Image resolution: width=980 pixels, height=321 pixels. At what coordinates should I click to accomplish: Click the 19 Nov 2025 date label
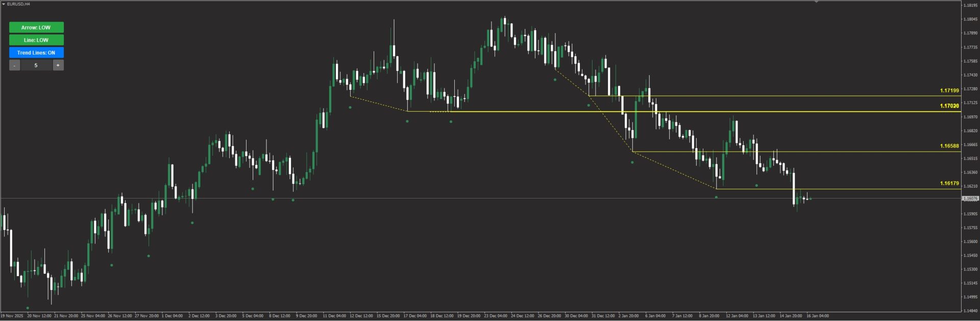[x=12, y=316]
